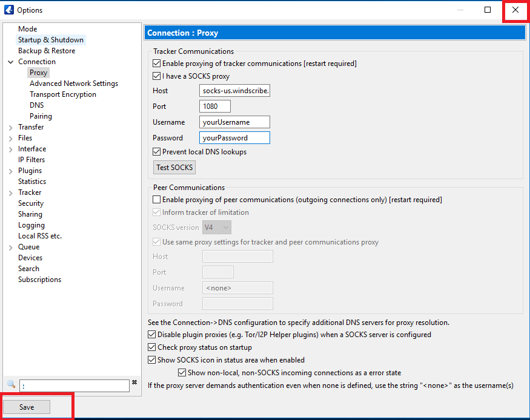Image resolution: width=530 pixels, height=420 pixels.
Task: Click the Vuze app icon in title bar
Action: coord(9,10)
